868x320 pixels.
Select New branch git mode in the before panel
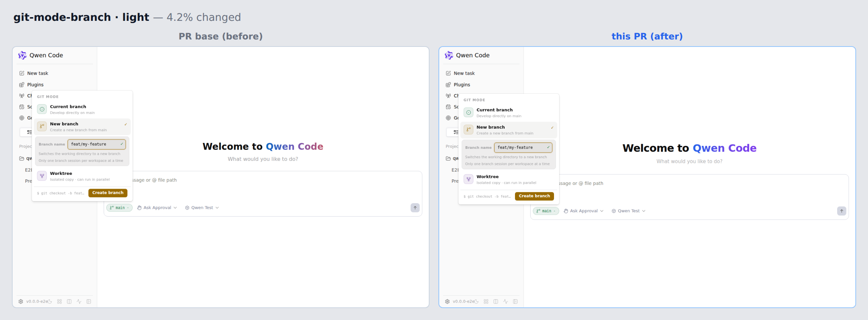tap(82, 127)
